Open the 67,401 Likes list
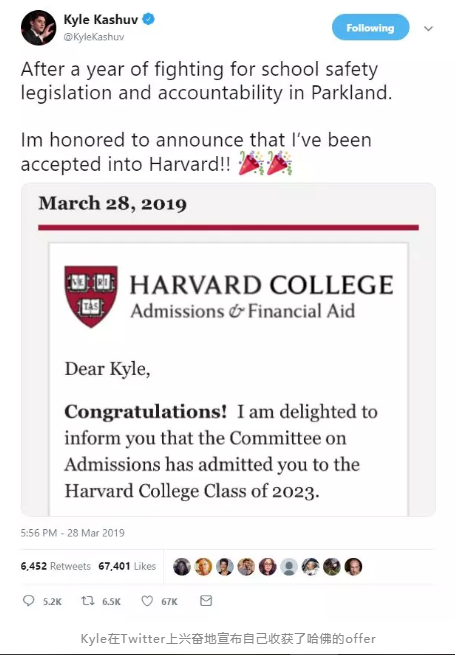This screenshot has height=655, width=455. pyautogui.click(x=127, y=566)
